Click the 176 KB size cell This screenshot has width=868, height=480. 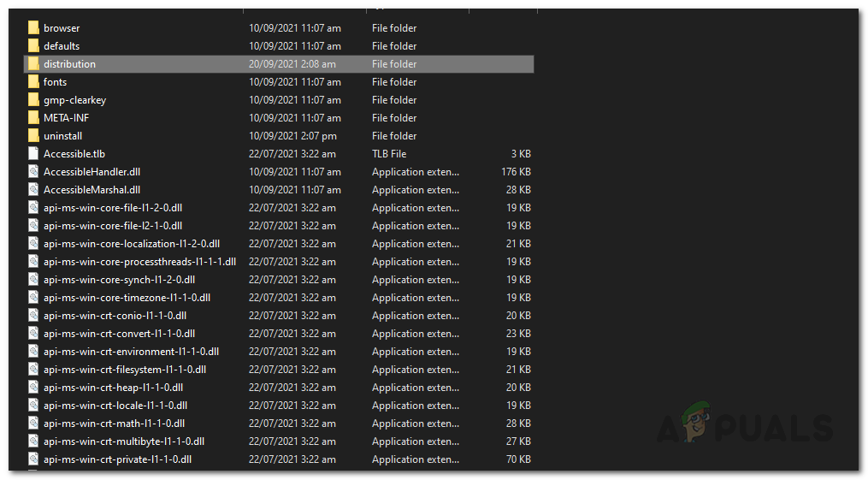pos(516,172)
